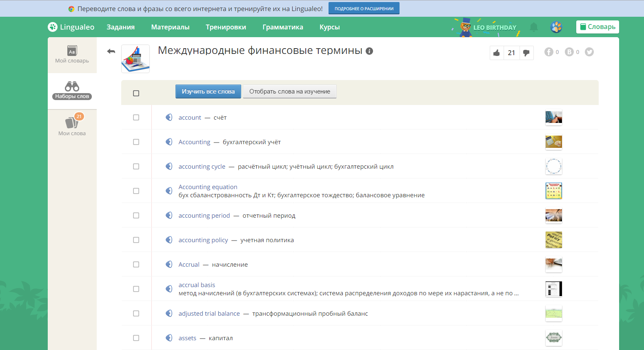Click the back arrow icon
The width and height of the screenshot is (644, 350).
(111, 51)
